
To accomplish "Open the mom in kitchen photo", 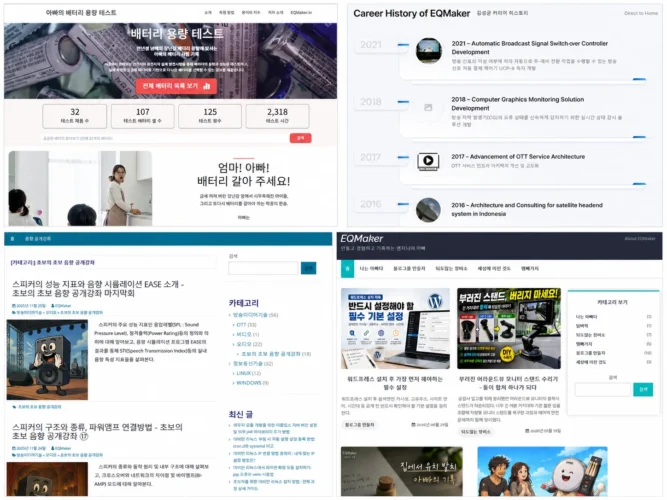I will [x=80, y=188].
